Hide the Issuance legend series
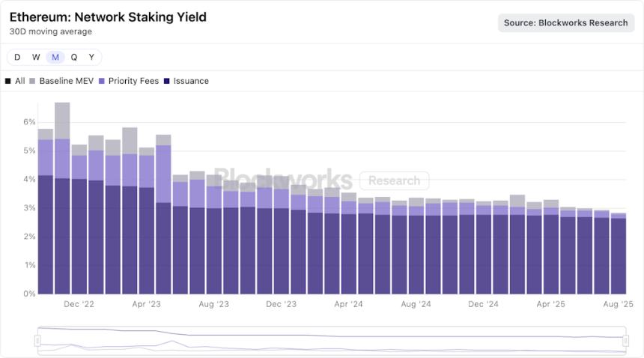Viewport: 644px width, 358px height. (191, 81)
